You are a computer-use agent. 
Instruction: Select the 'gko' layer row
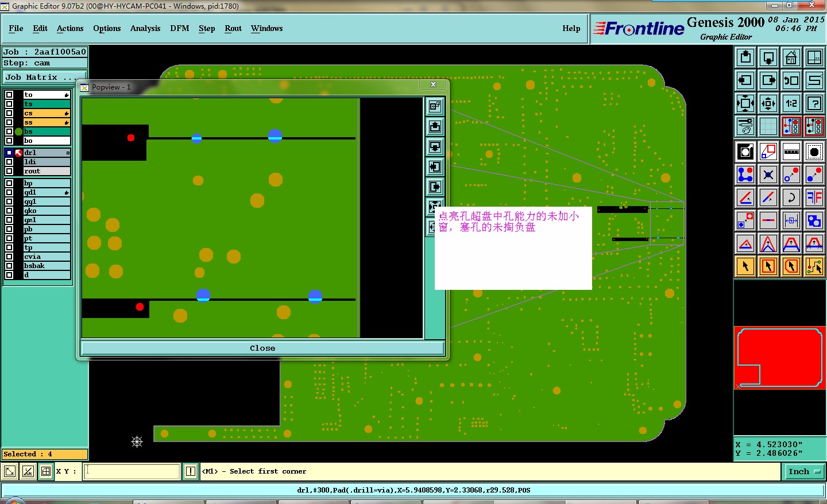click(x=47, y=211)
